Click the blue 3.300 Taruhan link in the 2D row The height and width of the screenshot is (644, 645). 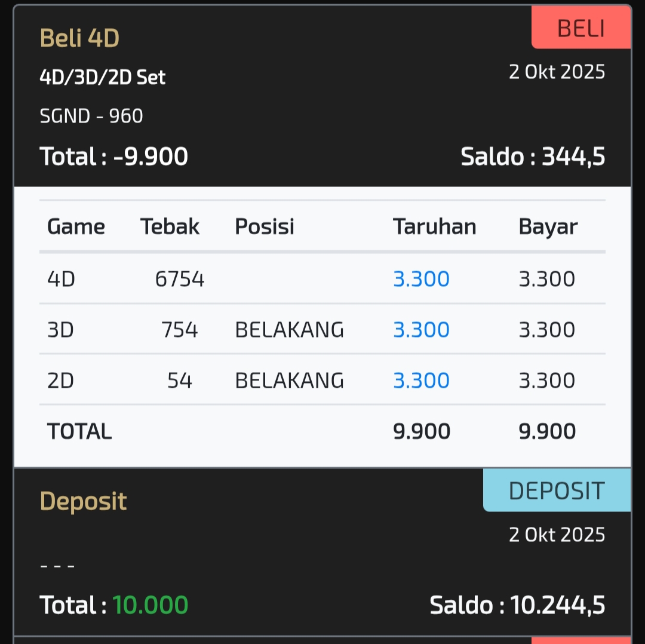pos(421,381)
